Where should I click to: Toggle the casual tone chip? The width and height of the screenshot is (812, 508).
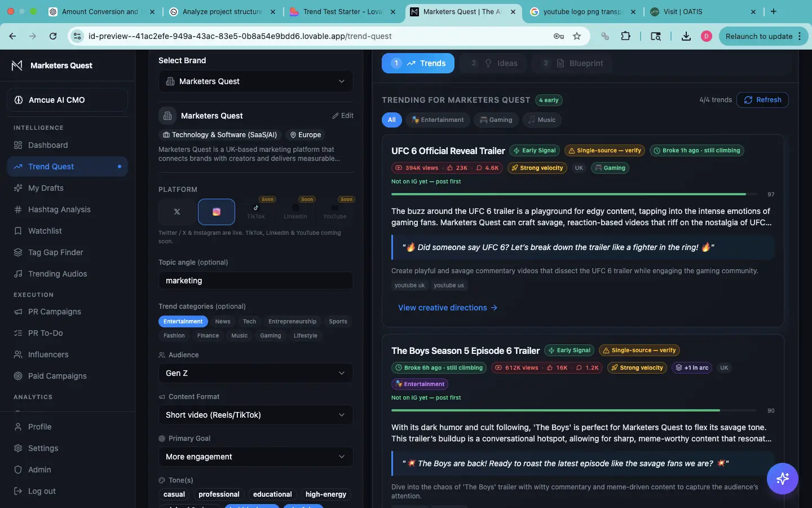pyautogui.click(x=174, y=494)
